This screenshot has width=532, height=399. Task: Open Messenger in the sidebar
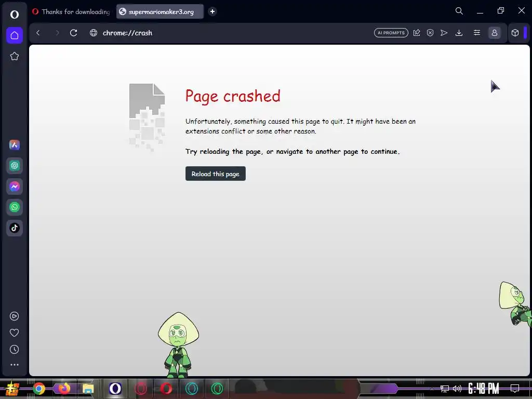tap(14, 187)
